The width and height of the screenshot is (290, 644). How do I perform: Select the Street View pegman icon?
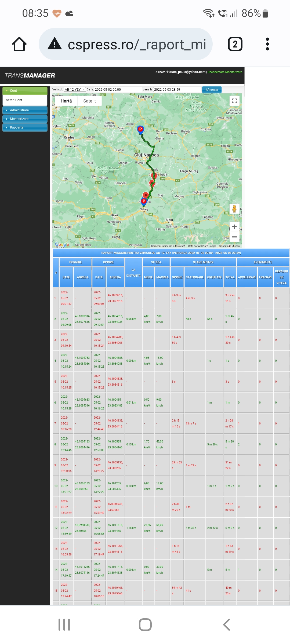click(234, 209)
